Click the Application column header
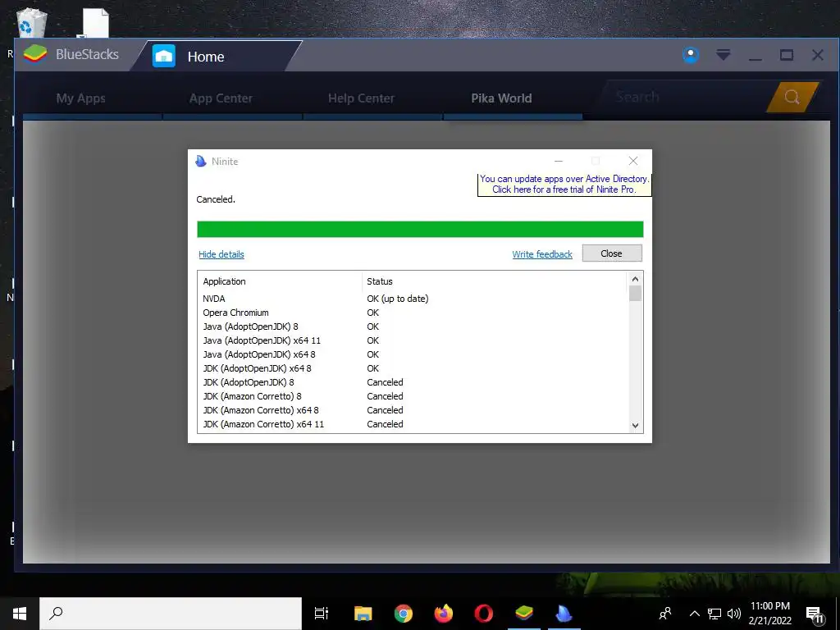Viewport: 840px width, 630px height. (280, 281)
